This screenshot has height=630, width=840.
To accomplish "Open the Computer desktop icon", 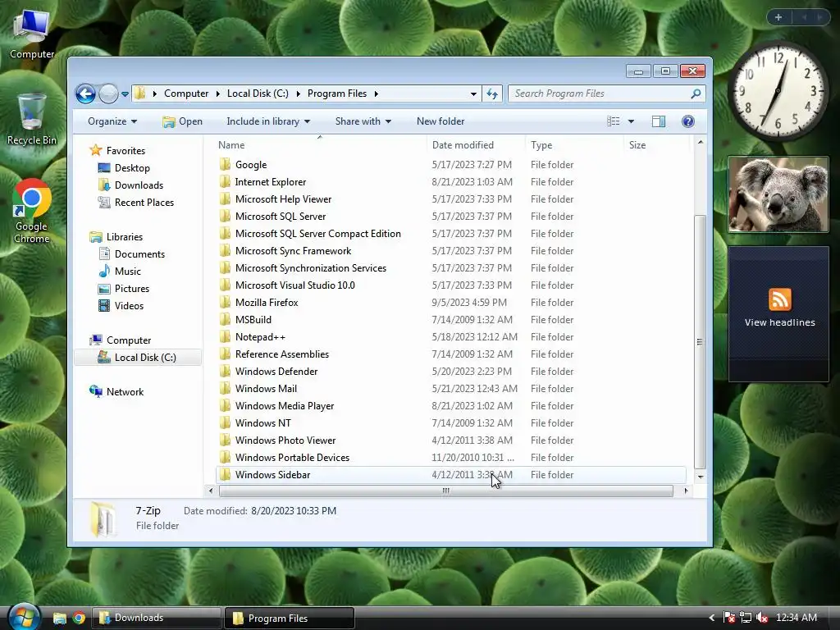I will coord(32,34).
